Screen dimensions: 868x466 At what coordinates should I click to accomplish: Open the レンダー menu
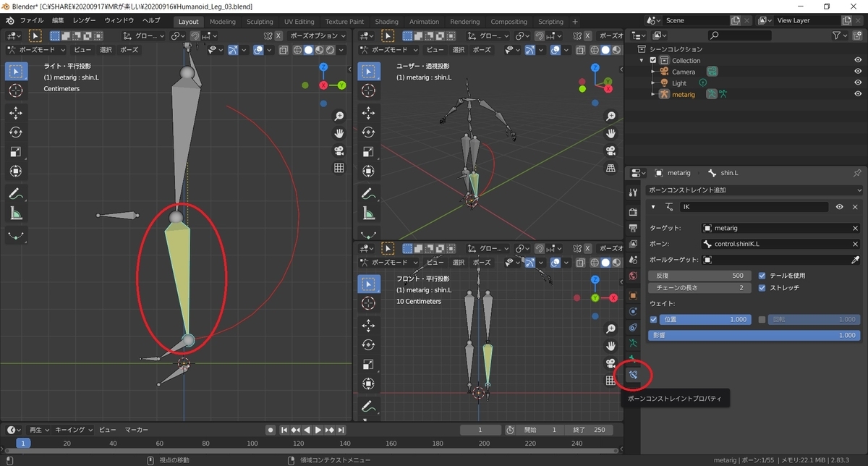pyautogui.click(x=84, y=21)
